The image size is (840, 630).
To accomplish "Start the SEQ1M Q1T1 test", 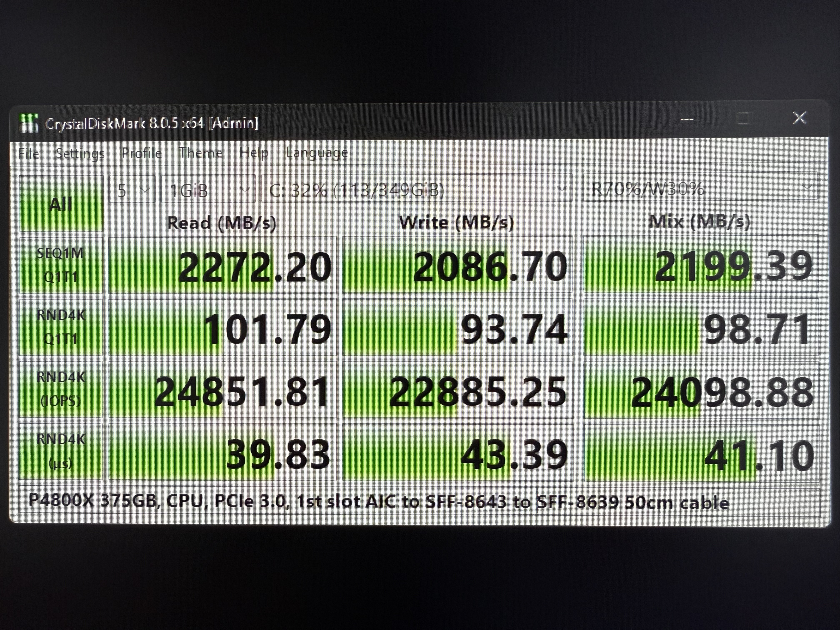I will tap(61, 265).
